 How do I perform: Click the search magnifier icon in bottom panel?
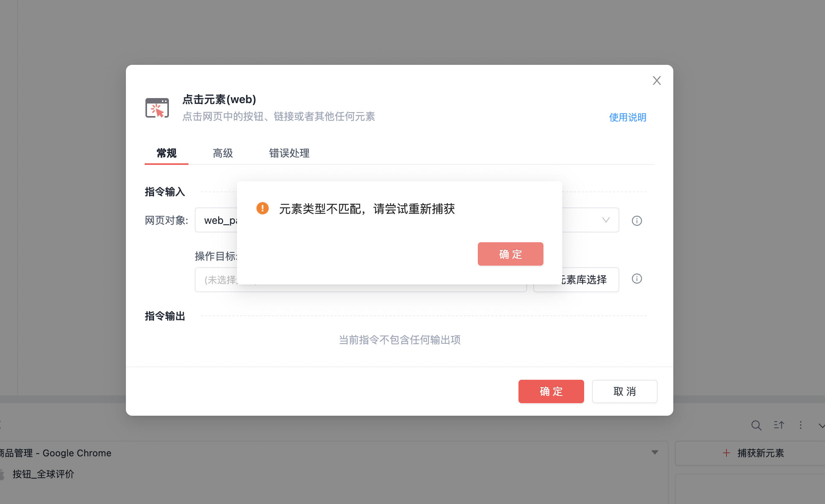click(756, 425)
